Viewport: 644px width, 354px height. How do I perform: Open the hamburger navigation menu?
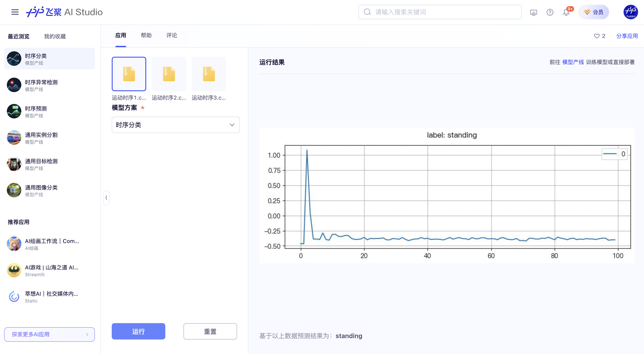[x=15, y=12]
